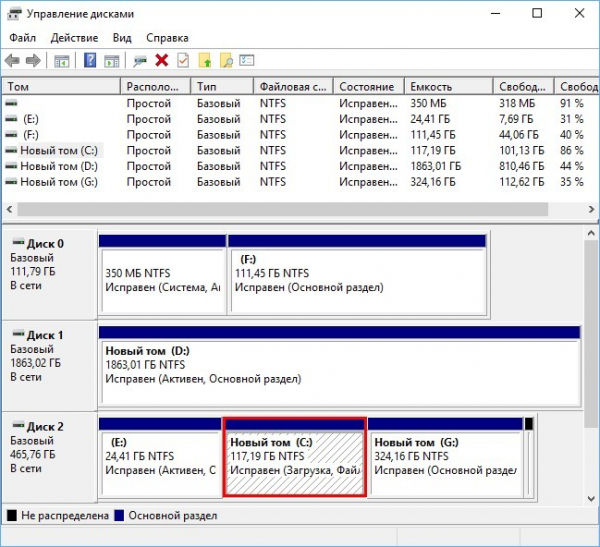Sort by the Файловая с... column header
The width and height of the screenshot is (600, 547).
293,87
